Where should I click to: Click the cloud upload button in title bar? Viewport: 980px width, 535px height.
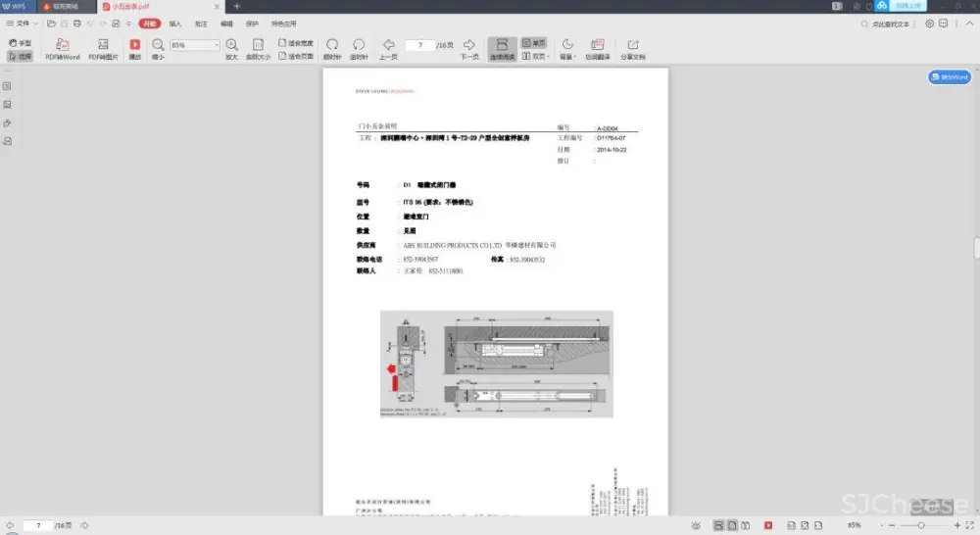point(901,6)
